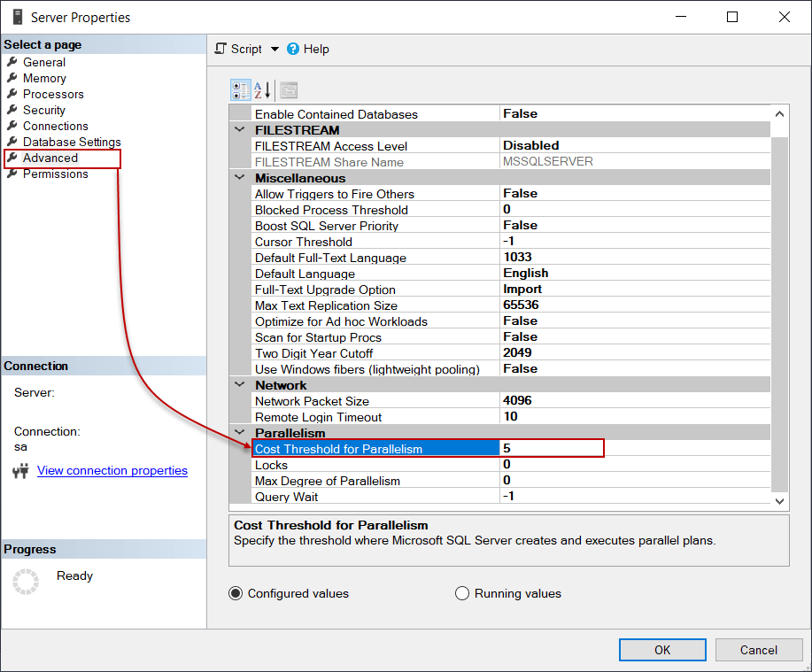
Task: Click the wrench icon beside Database Settings
Action: [x=11, y=142]
